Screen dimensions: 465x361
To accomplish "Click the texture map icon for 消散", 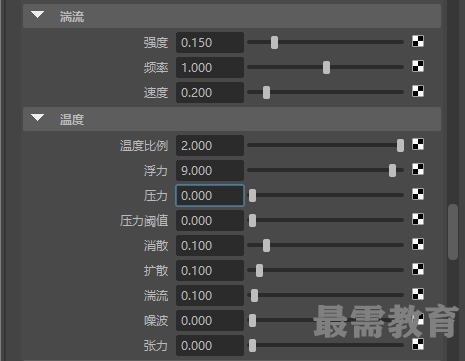I will 418,244.
